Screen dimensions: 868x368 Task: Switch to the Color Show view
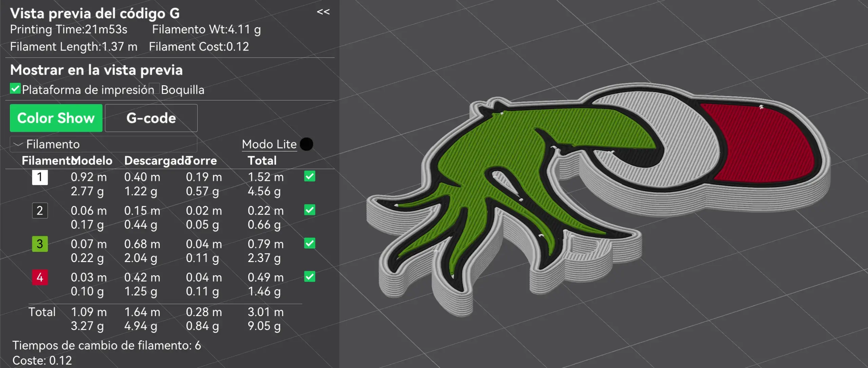(x=56, y=118)
